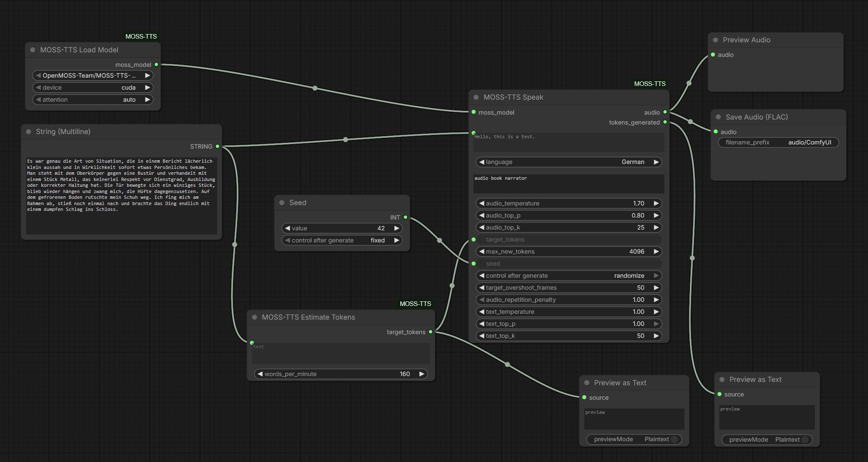868x462 pixels.
Task: Click the MOSS-TTS Speak node title
Action: tap(513, 97)
